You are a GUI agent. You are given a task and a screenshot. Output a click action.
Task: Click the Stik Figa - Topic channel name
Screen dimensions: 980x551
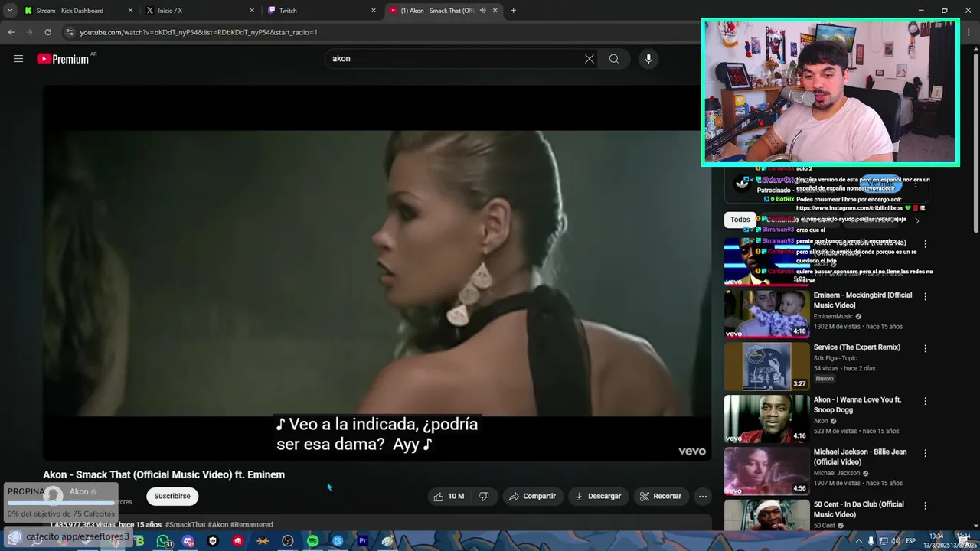[835, 358]
